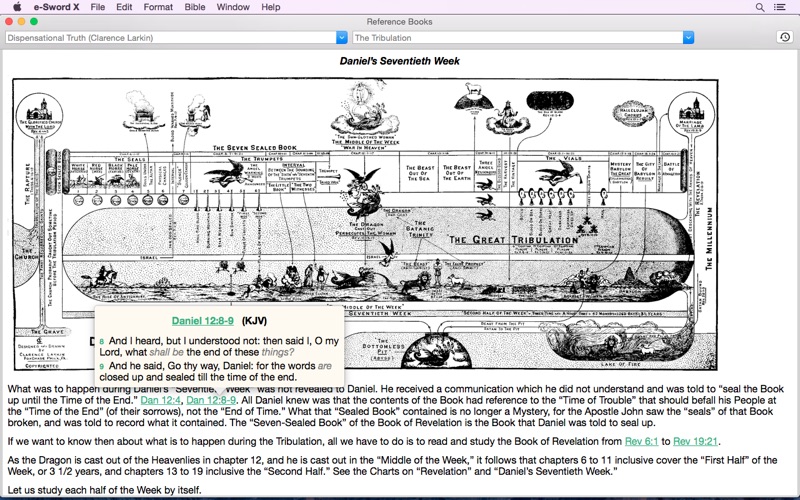Click verse 9 text in the popup
Screen dimensions: 800x500
coord(215,371)
